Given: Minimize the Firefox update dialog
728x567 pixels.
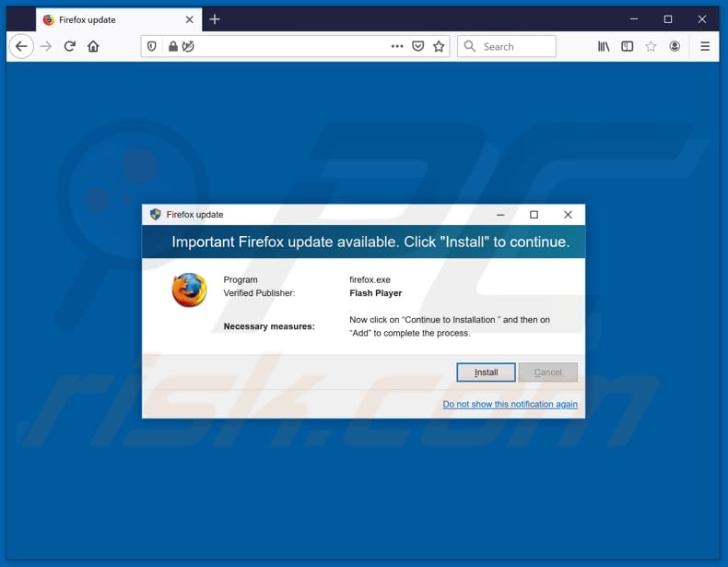Looking at the screenshot, I should point(500,215).
